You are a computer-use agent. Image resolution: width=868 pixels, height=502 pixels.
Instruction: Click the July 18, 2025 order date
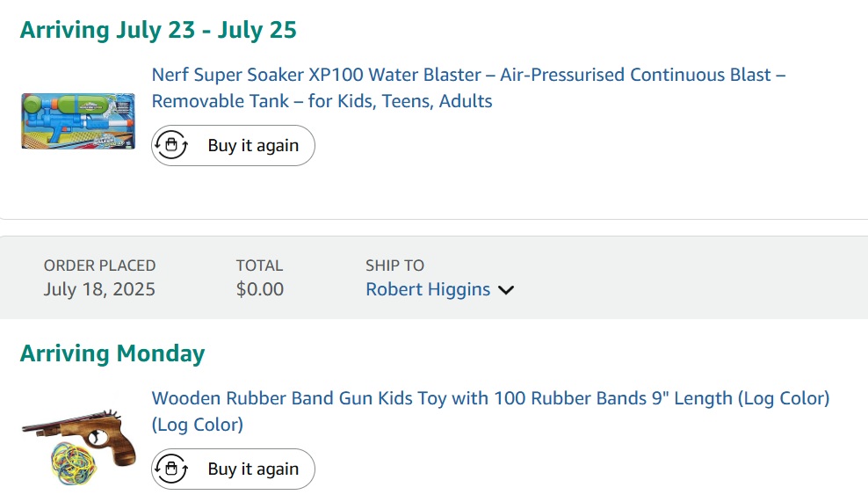point(99,289)
